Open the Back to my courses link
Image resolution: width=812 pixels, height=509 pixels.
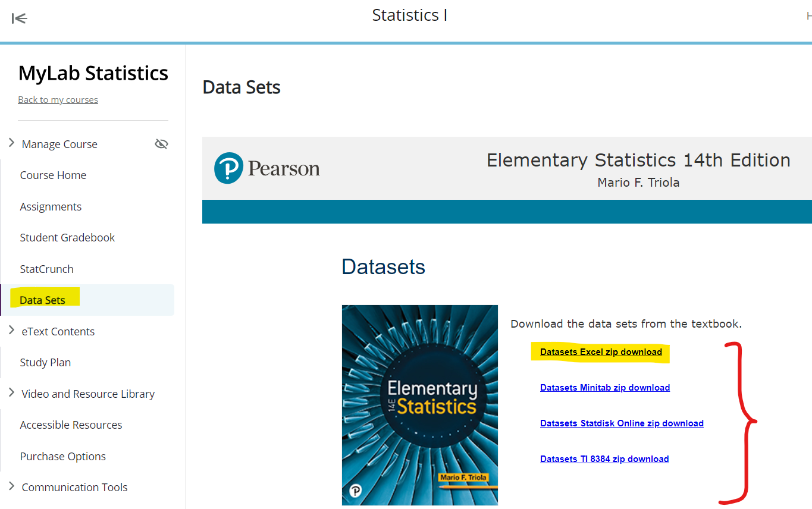tap(58, 99)
